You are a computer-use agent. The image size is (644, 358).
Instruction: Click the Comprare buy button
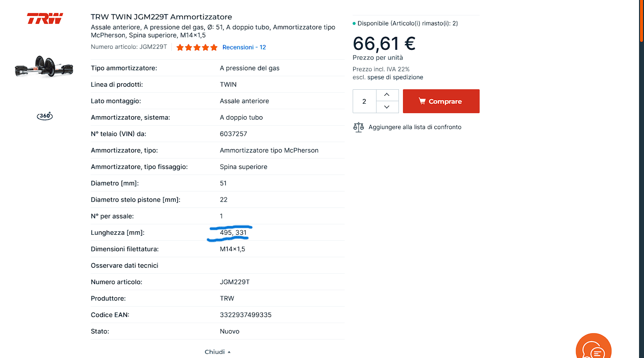coord(441,101)
